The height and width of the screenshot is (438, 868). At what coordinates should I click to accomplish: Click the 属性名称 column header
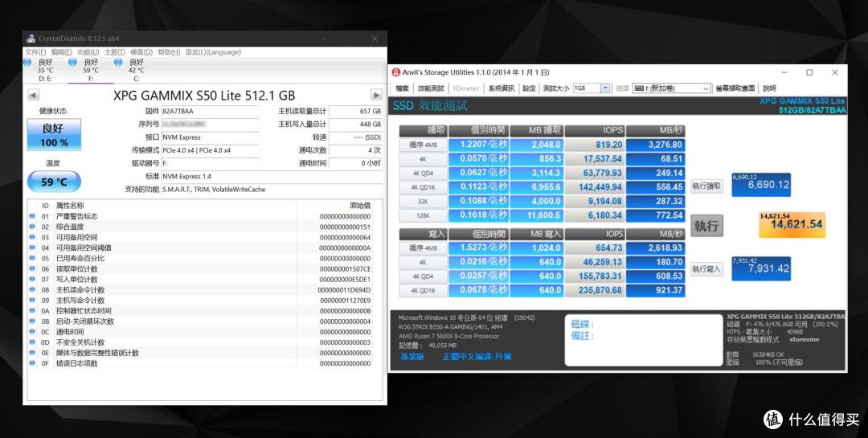70,206
